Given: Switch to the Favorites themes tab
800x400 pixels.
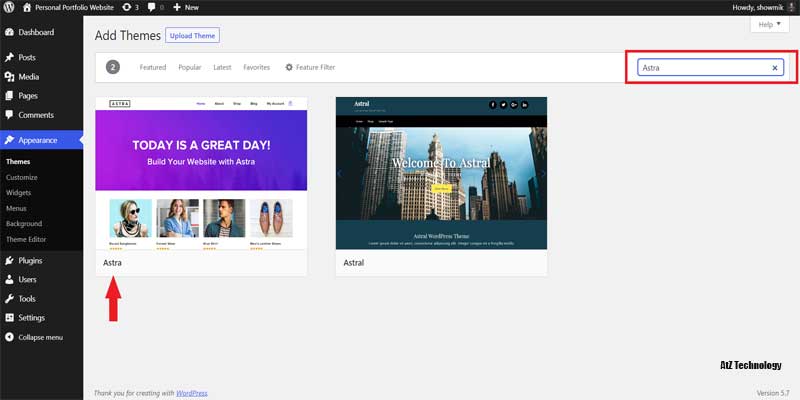Looking at the screenshot, I should tap(257, 67).
